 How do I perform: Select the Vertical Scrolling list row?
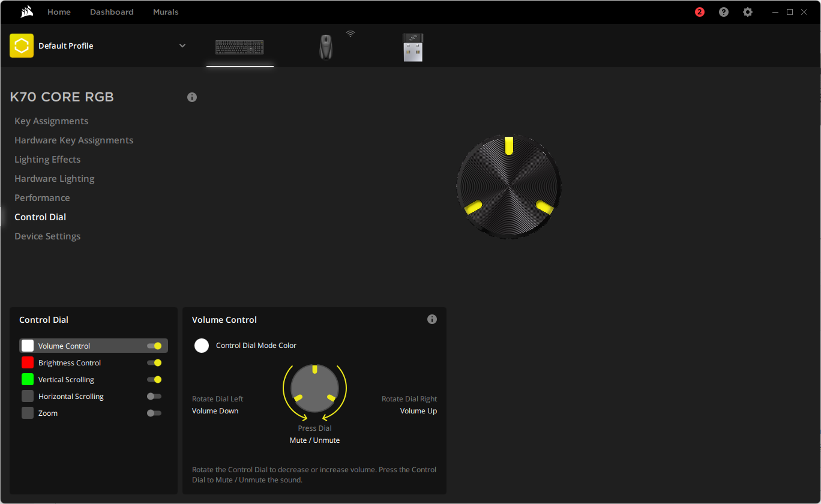point(94,379)
